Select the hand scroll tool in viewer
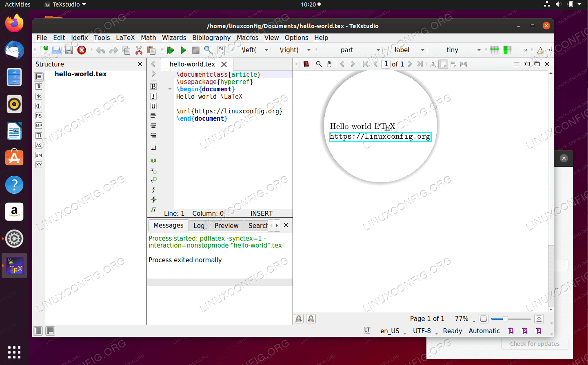Viewport: 588px width, 365px height. (329, 64)
